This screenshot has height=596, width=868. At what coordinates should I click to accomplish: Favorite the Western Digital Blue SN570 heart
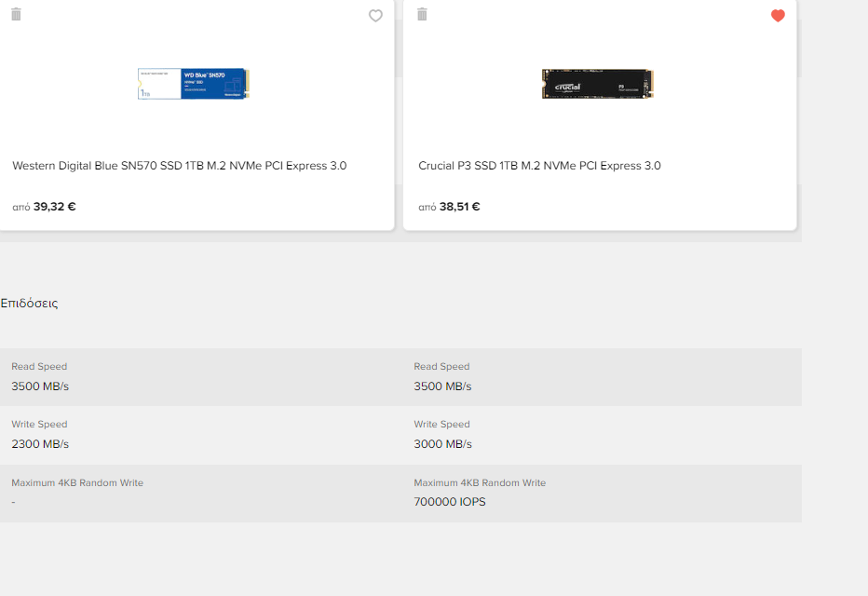[x=375, y=16]
